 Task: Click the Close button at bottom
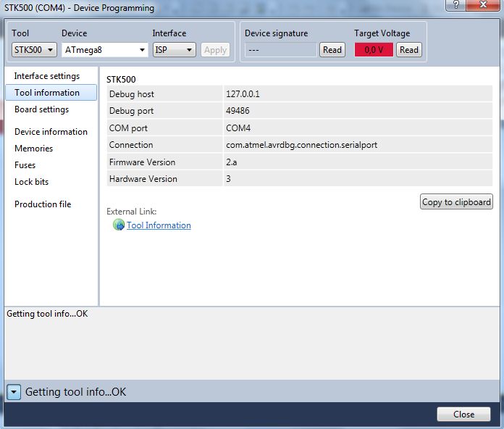click(463, 415)
